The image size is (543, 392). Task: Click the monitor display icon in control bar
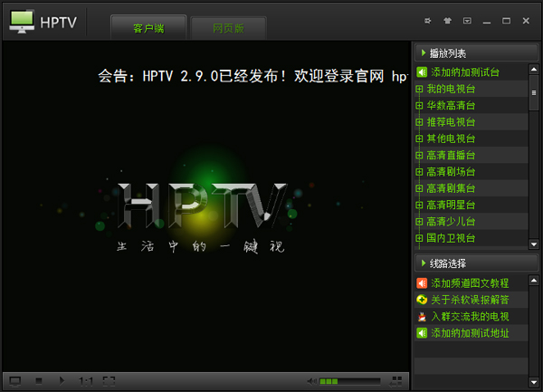pos(14,382)
